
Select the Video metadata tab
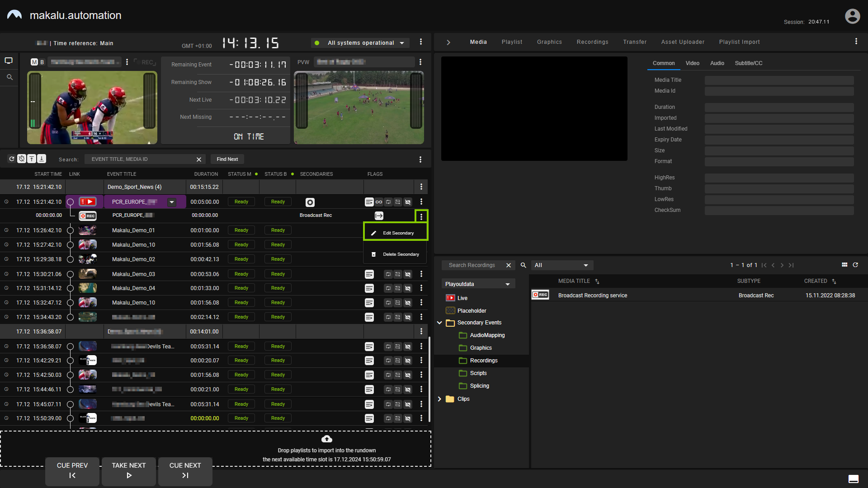tap(692, 63)
